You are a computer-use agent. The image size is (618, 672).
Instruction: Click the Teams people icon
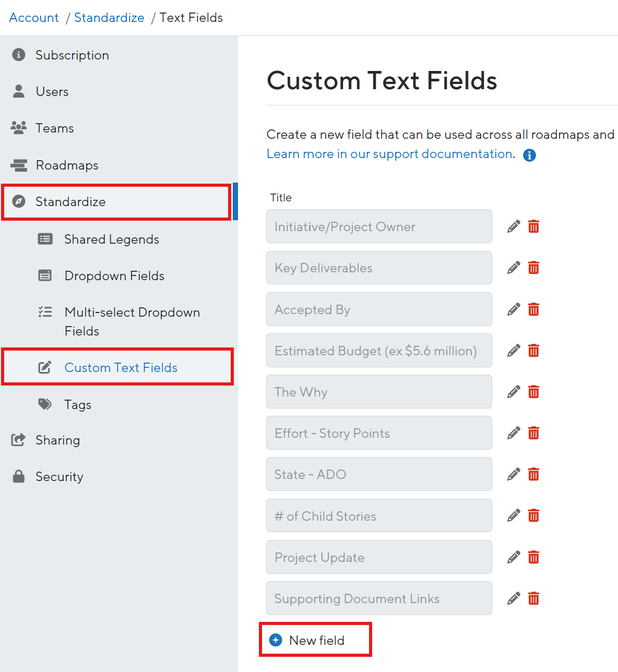point(18,128)
